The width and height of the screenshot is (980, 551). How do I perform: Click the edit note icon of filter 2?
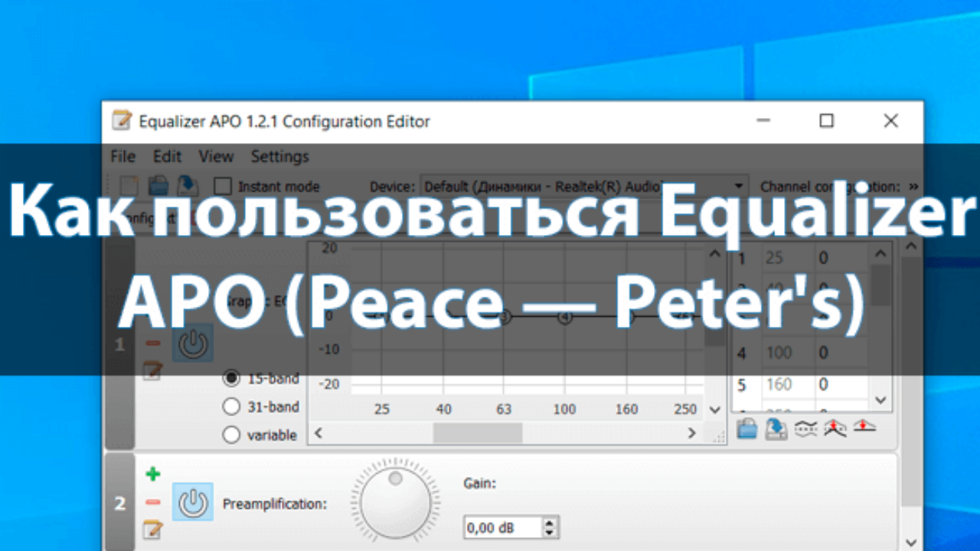point(153,529)
